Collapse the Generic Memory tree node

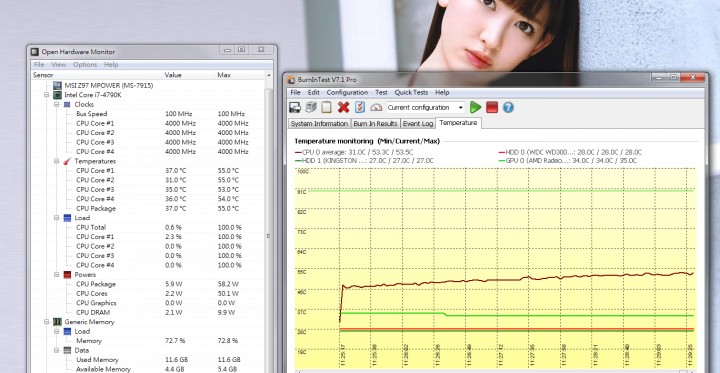(x=46, y=322)
